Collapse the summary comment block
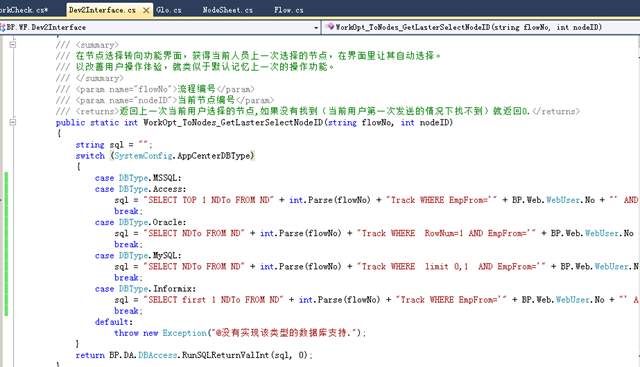 click(13, 44)
